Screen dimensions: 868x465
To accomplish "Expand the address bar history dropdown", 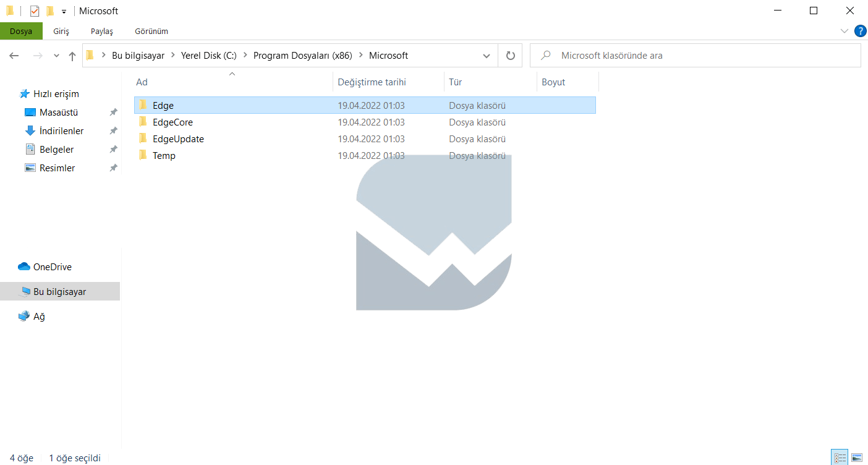I will (x=487, y=56).
